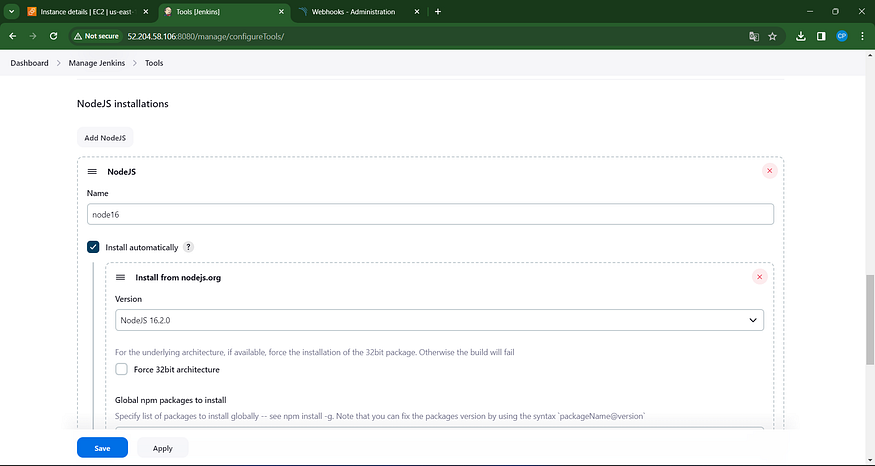This screenshot has height=466, width=875.
Task: Switch to the Tools [Jenkins] tab
Action: 223,12
